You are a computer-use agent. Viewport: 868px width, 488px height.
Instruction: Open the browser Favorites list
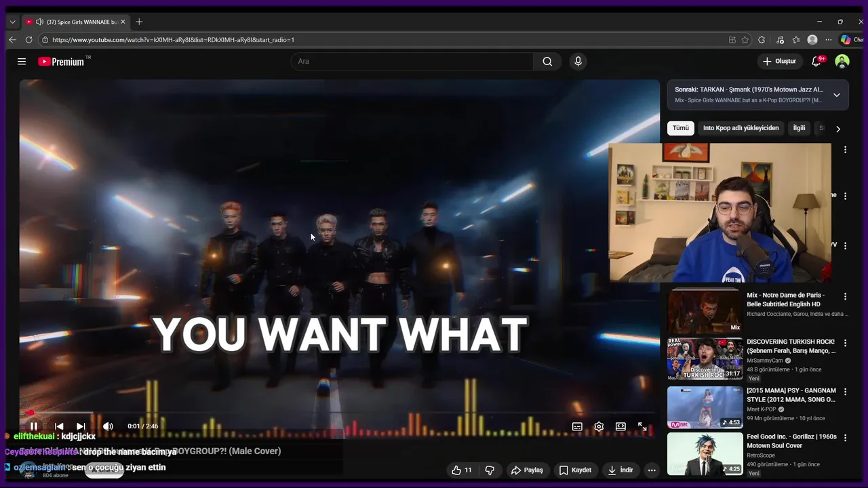796,40
